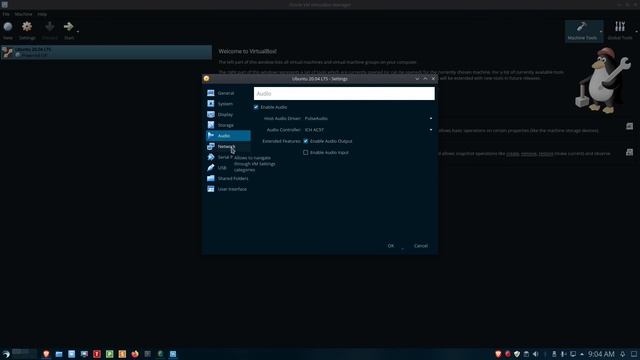Open the Serial Ports settings category
This screenshot has width=640, height=360.
click(x=220, y=157)
